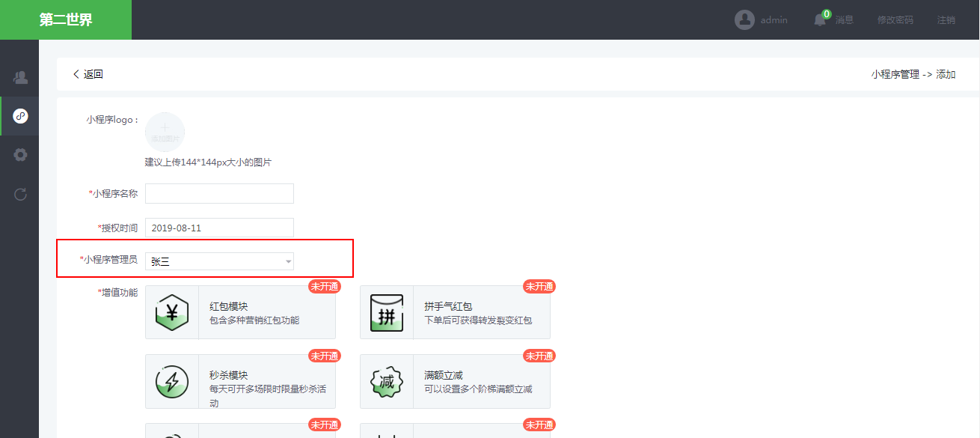Click the 小程序logo label
This screenshot has height=438, width=980.
(x=112, y=119)
